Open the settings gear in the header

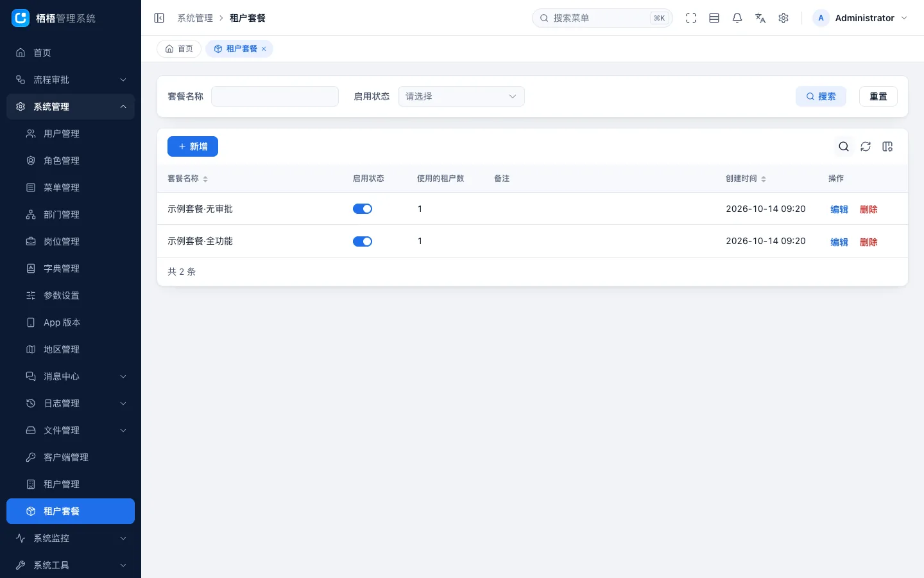coord(783,18)
